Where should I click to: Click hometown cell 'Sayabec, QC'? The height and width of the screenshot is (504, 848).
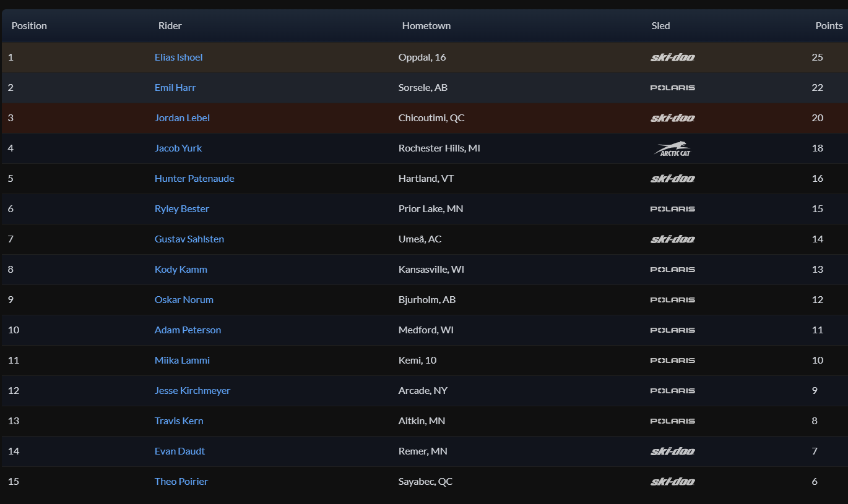[425, 481]
